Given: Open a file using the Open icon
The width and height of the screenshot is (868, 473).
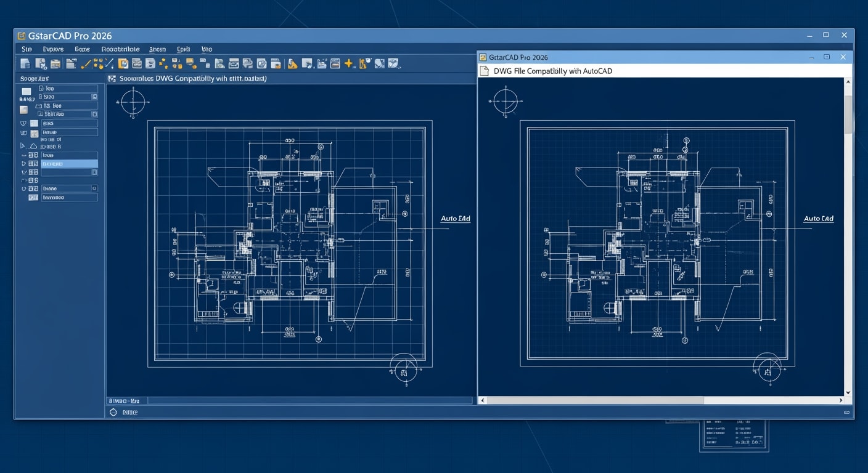Looking at the screenshot, I should pyautogui.click(x=39, y=62).
